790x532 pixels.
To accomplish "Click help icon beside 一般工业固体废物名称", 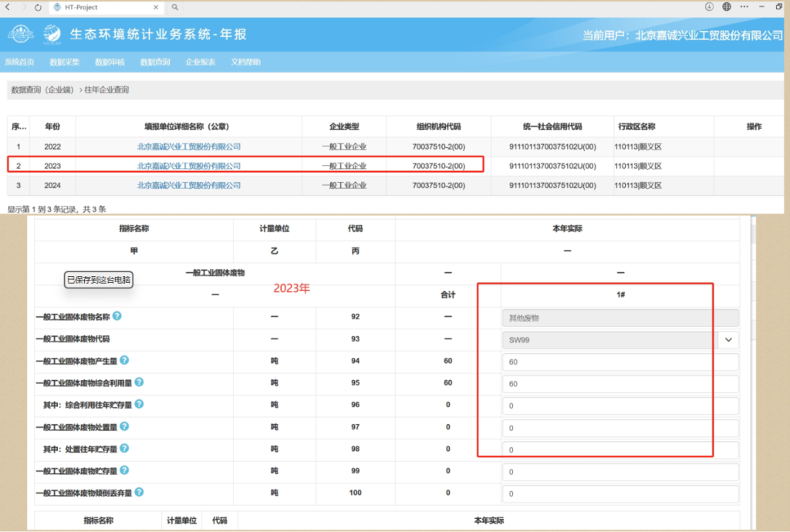I will tap(117, 316).
